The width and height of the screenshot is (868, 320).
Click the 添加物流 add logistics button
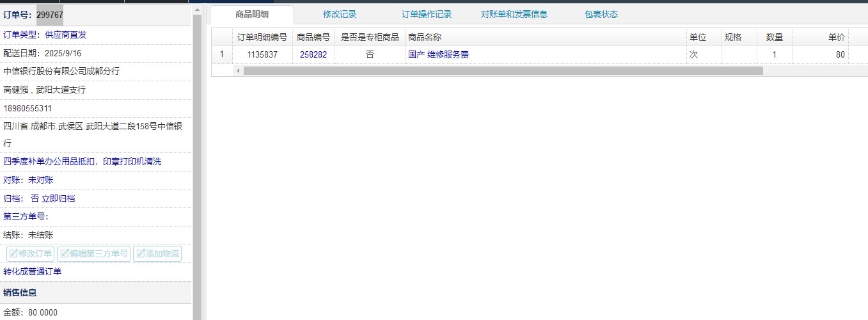157,254
